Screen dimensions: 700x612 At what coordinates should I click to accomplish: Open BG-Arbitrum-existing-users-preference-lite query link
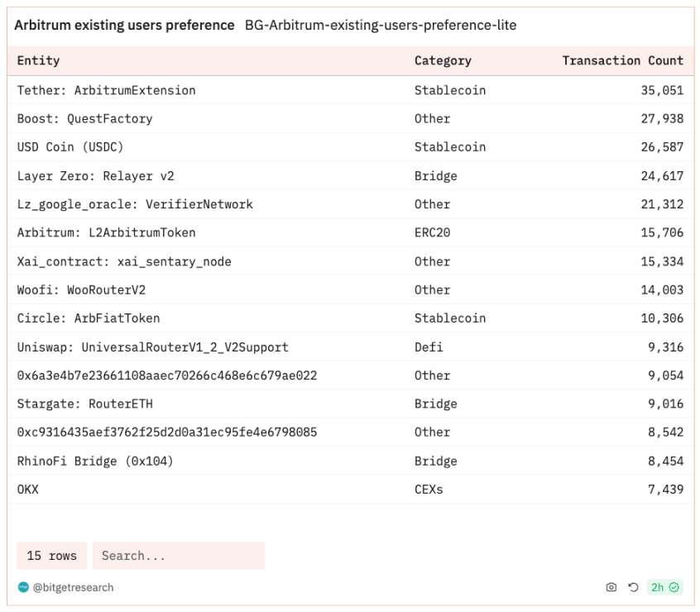380,25
